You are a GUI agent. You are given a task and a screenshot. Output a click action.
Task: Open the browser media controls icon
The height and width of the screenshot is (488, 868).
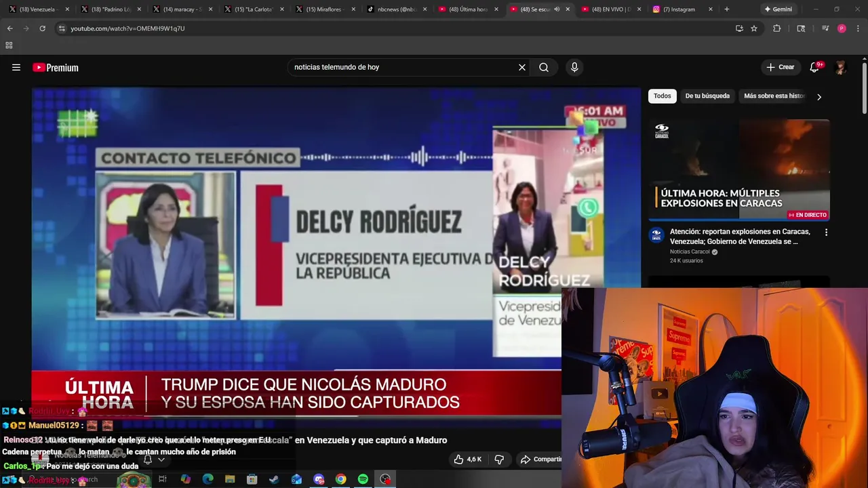[825, 28]
